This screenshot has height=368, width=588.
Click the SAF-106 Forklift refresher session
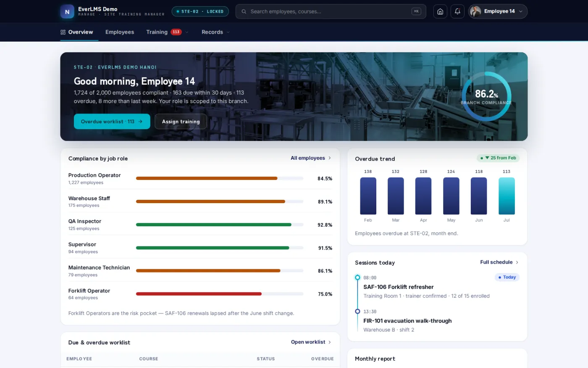pyautogui.click(x=399, y=287)
